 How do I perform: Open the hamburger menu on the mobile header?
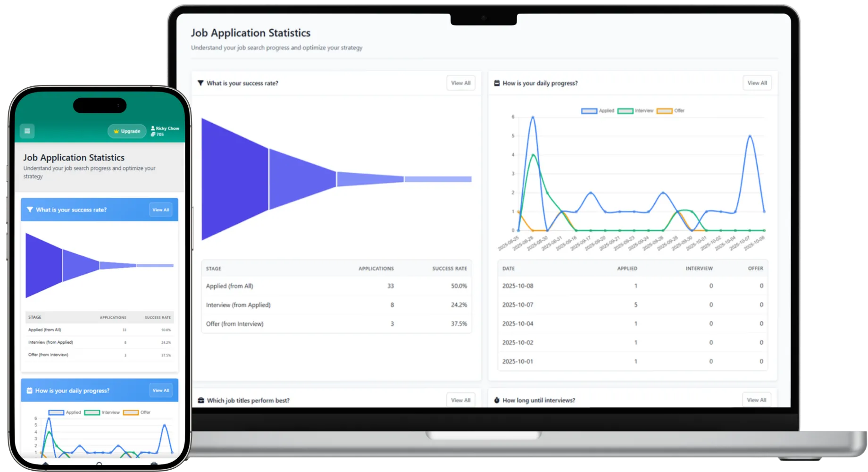pos(27,131)
